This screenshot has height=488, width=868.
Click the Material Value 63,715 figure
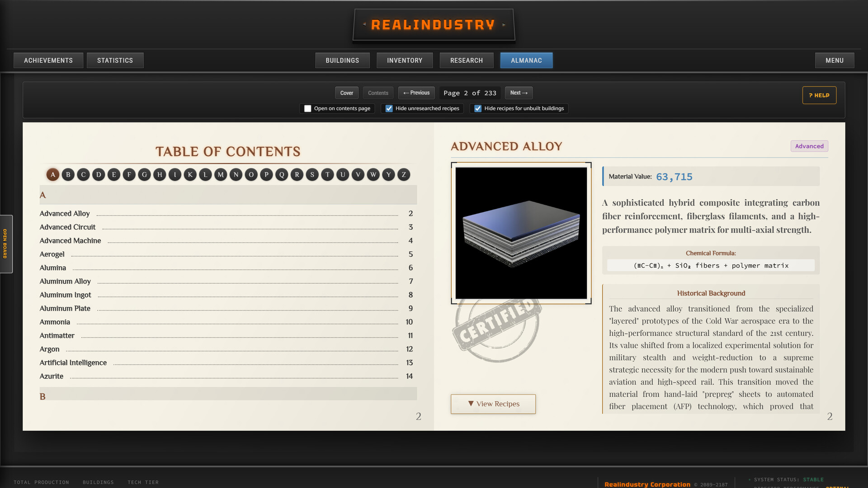click(674, 177)
